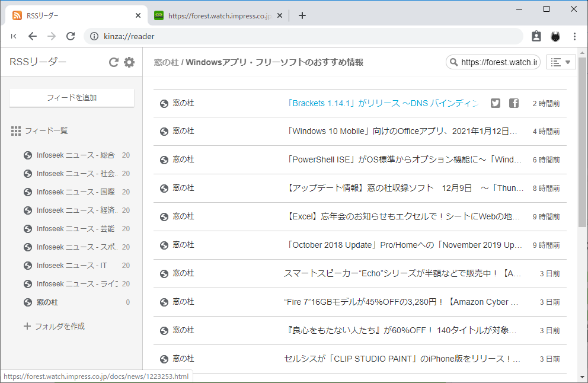Viewport: 588px width, 383px height.
Task: Open the RSS reader settings gear
Action: (x=129, y=62)
